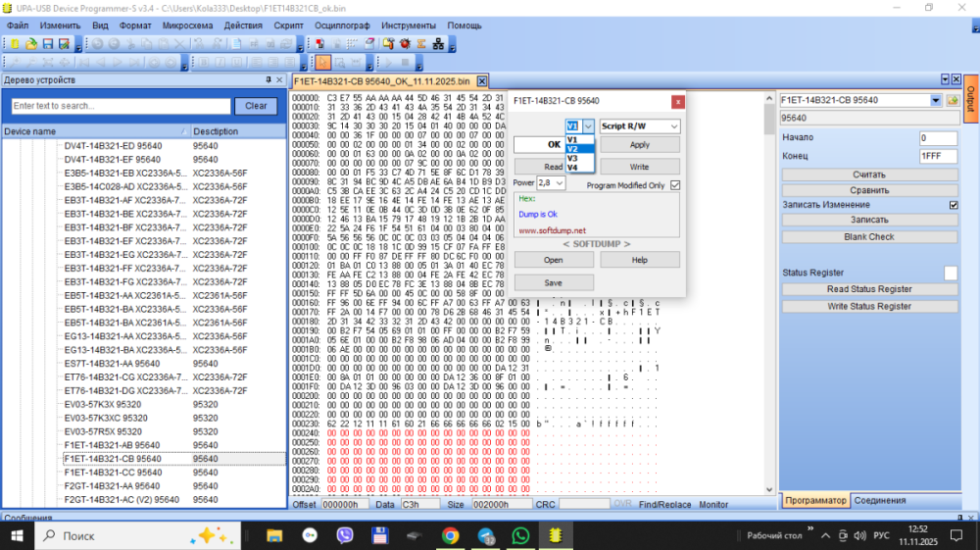Click the Device name column header

pyautogui.click(x=95, y=131)
